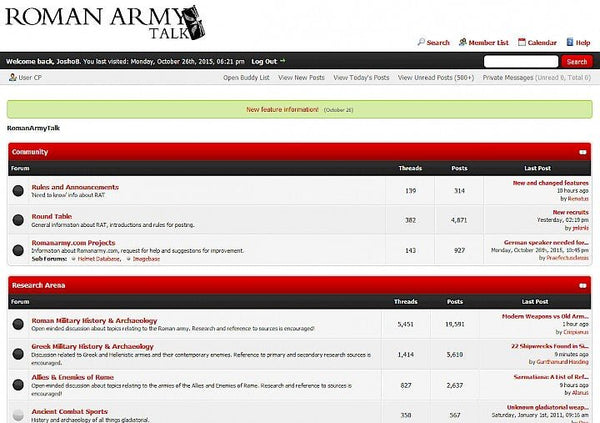Viewport: 600px width, 423px height.
Task: Open Ancient Combat Sports forum
Action: (x=69, y=412)
